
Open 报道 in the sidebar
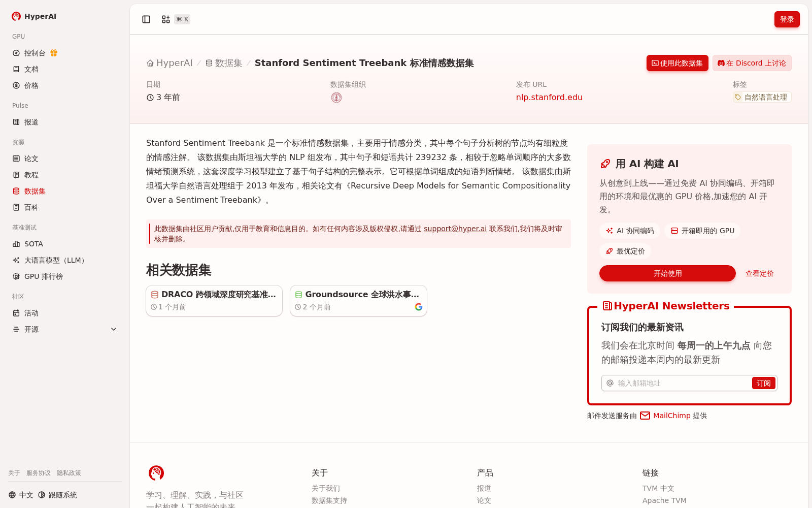[x=25, y=122]
